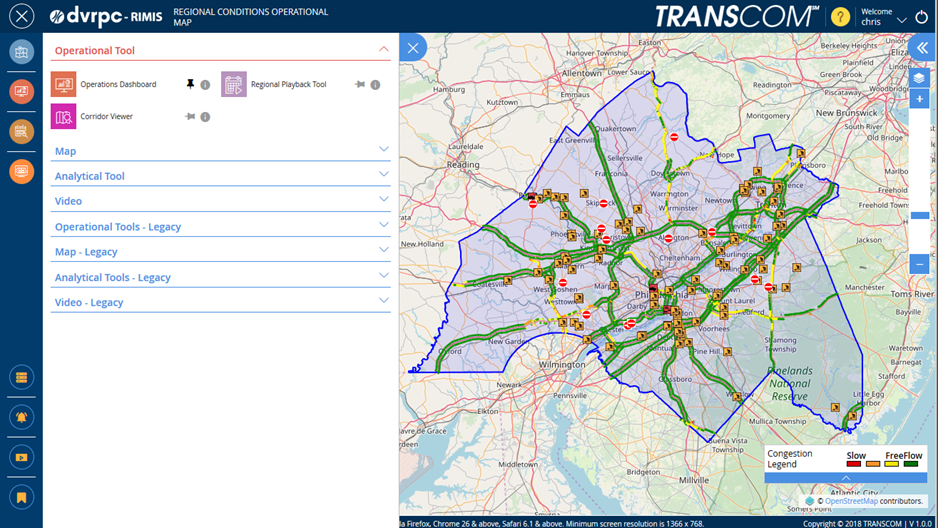Open the Operations Dashboard link
The width and height of the screenshot is (938, 528).
click(118, 84)
